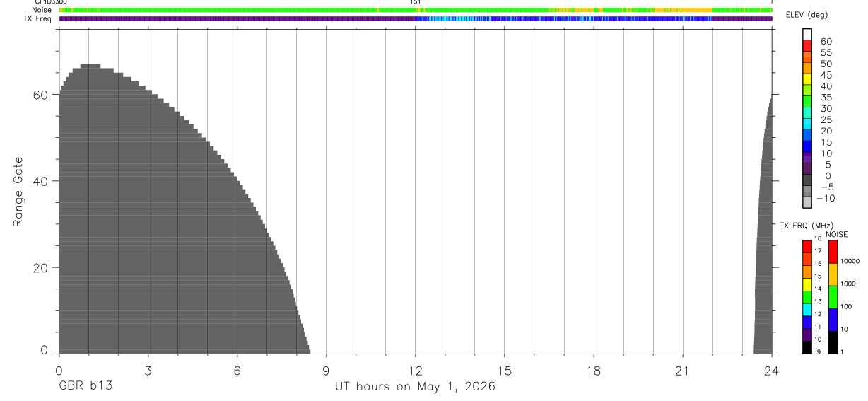Click the 'Range Gate' y-axis label
The width and height of the screenshot is (868, 401).
point(18,192)
